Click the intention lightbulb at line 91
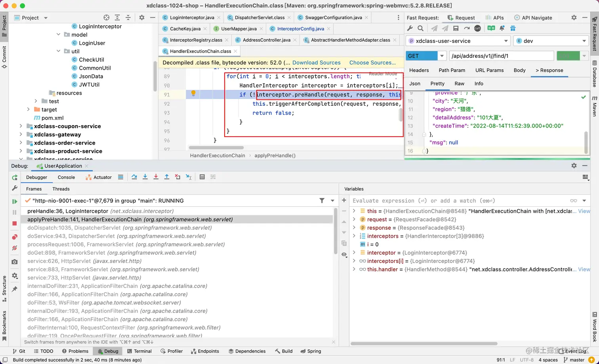This screenshot has height=364, width=599. pyautogui.click(x=193, y=93)
